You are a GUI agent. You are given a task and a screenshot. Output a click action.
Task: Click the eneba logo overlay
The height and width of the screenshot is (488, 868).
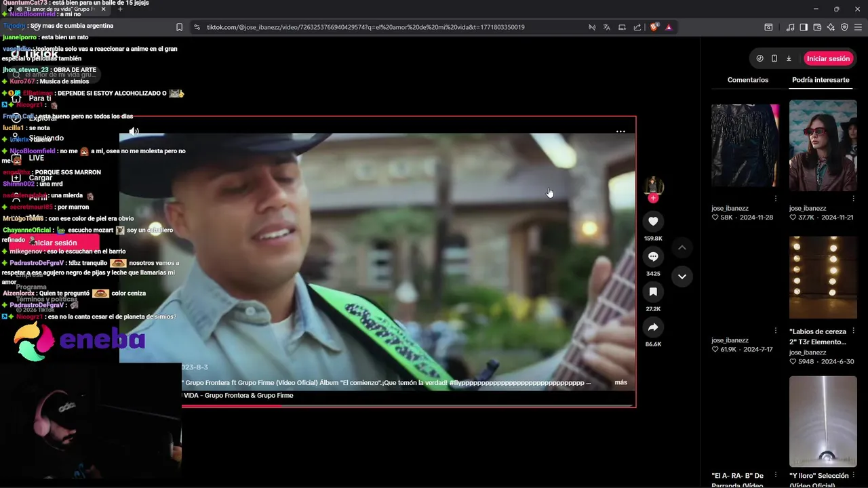(x=80, y=341)
